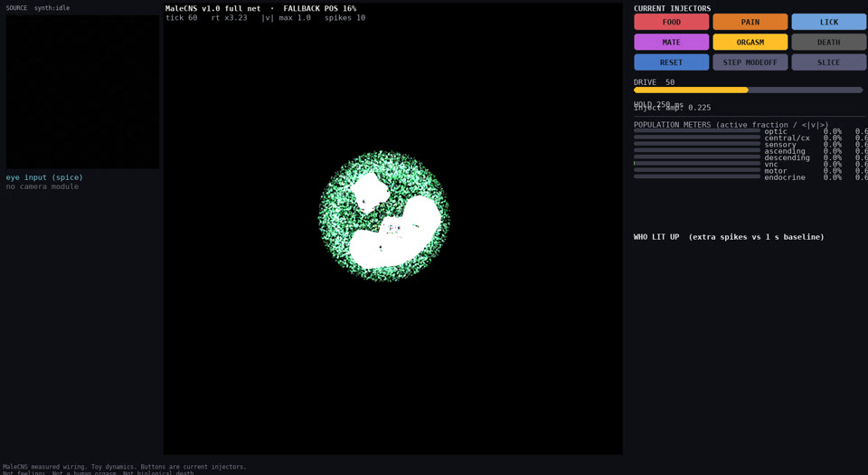868x475 pixels.
Task: Inject the FOOD current
Action: [x=671, y=22]
